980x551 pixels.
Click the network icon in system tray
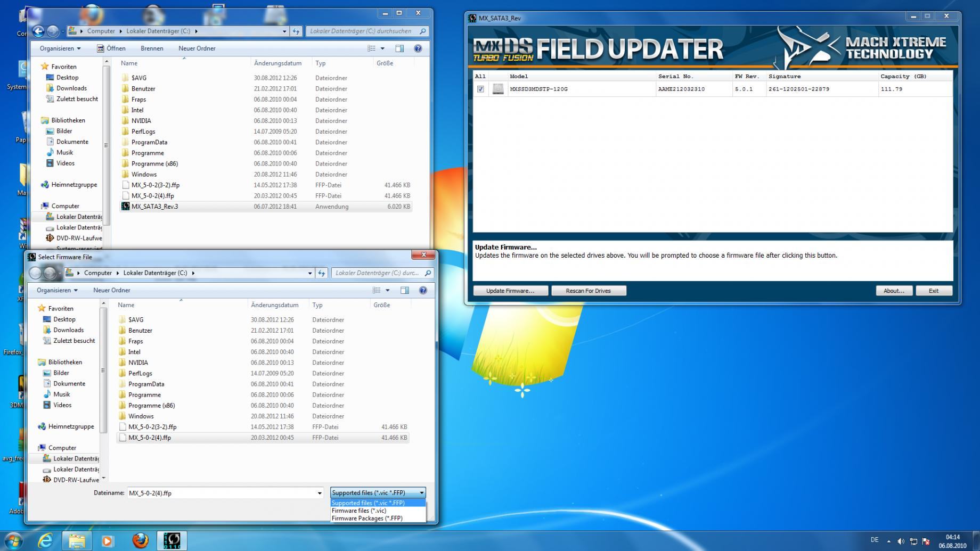(913, 541)
